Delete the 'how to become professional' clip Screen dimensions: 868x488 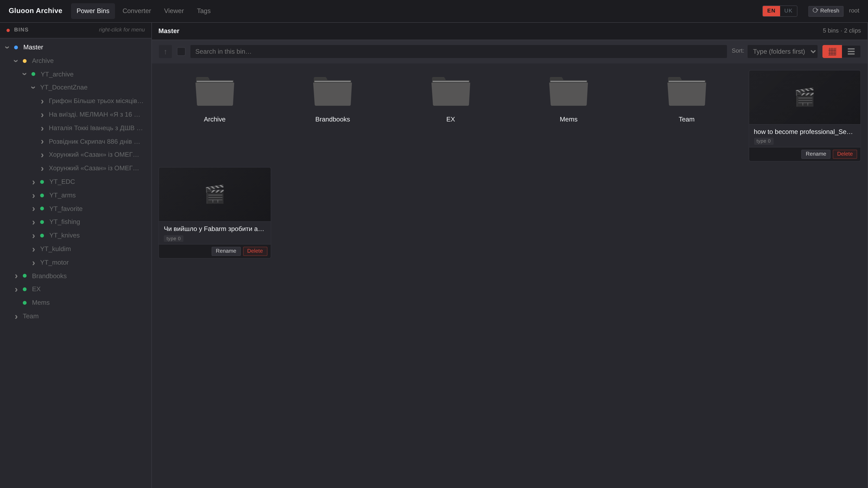(x=845, y=154)
